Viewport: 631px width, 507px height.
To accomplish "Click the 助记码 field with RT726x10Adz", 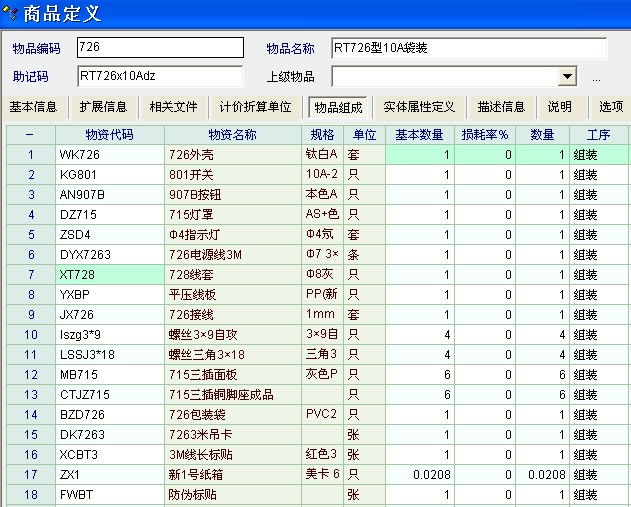I will tap(159, 76).
